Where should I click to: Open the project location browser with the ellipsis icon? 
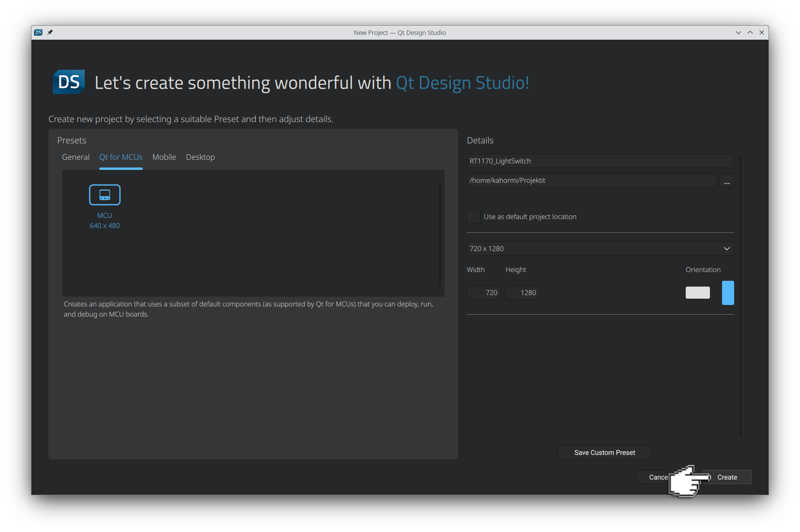pyautogui.click(x=726, y=180)
